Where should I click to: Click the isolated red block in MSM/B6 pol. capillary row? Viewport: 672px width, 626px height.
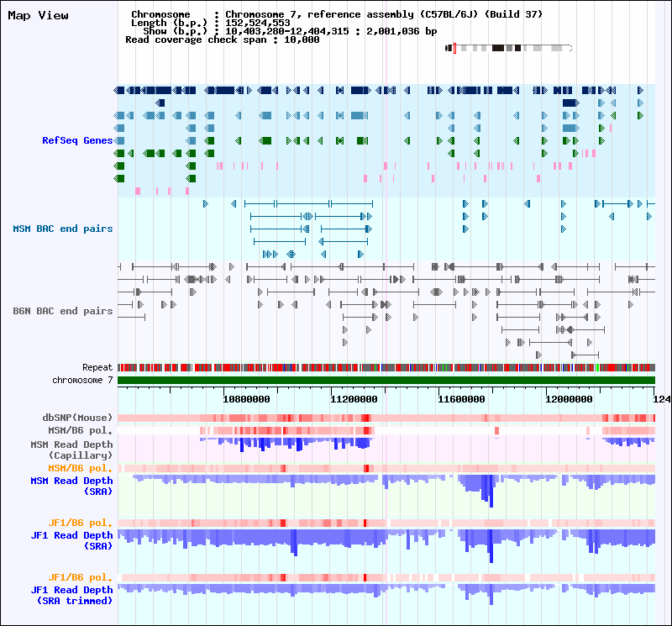click(x=496, y=430)
